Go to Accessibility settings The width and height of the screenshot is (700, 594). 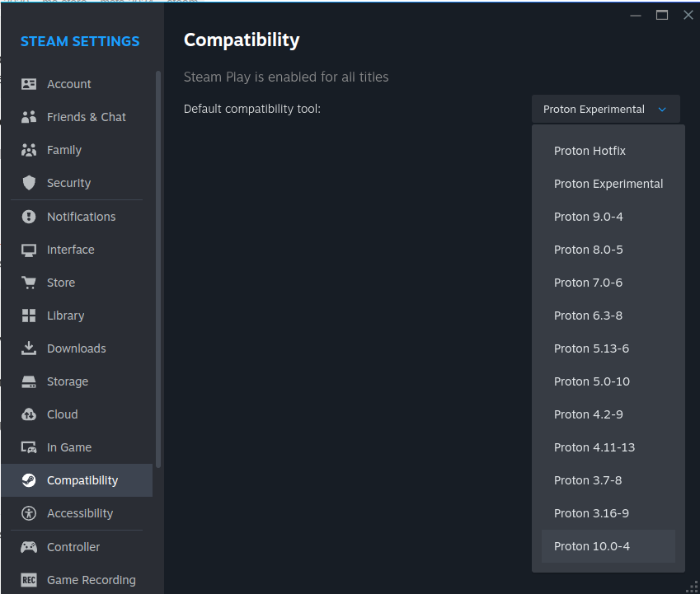pos(80,513)
